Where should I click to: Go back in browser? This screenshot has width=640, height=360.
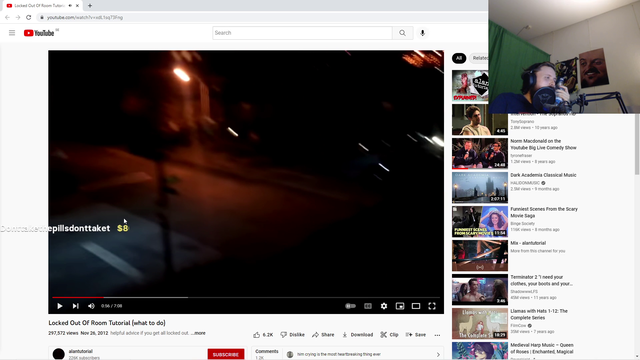coord(7,18)
